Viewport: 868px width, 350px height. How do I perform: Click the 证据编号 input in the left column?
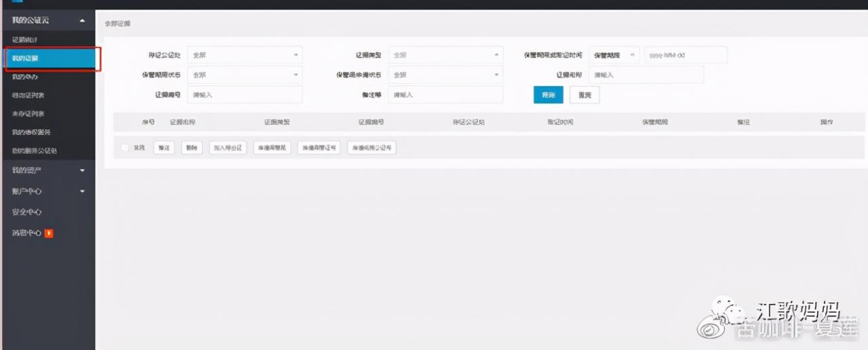pyautogui.click(x=245, y=95)
